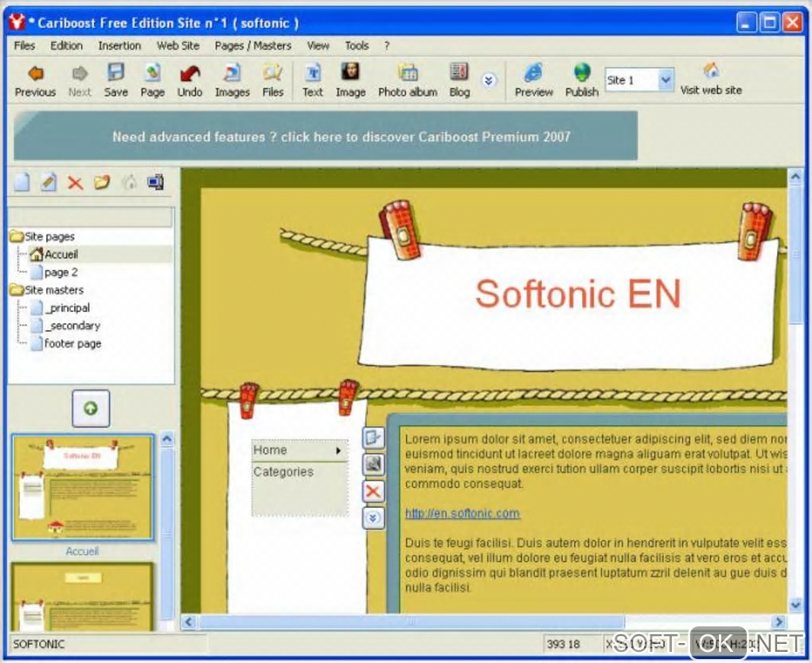This screenshot has height=663, width=812.
Task: Insert a Blog element
Action: pyautogui.click(x=459, y=72)
